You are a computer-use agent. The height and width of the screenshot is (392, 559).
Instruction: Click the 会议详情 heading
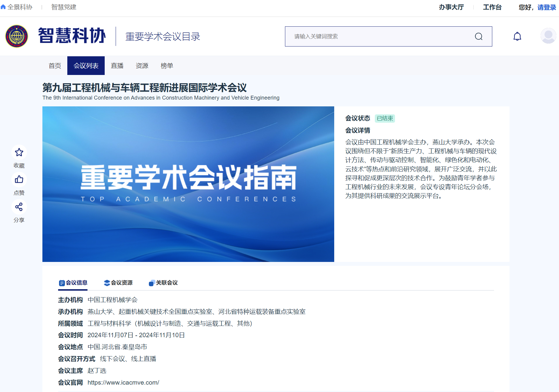[358, 130]
